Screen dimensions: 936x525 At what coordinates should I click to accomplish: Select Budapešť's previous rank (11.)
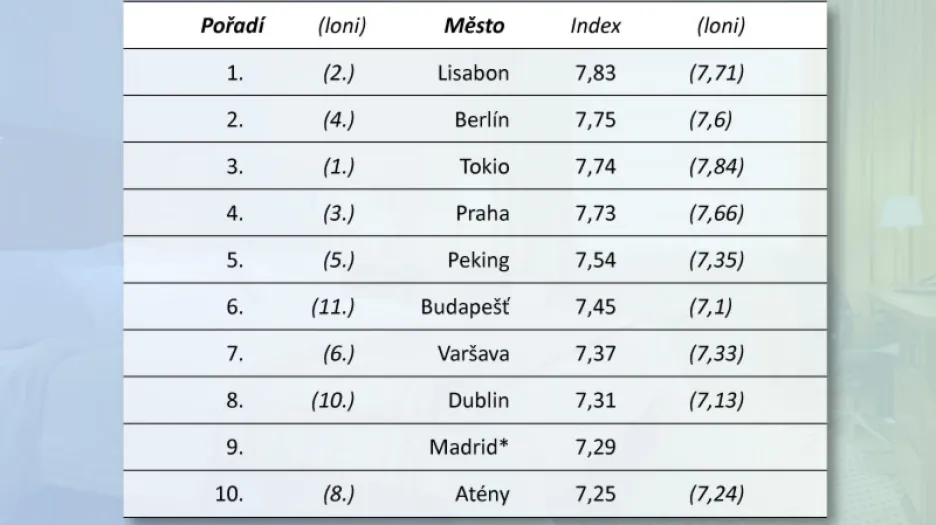click(x=332, y=307)
